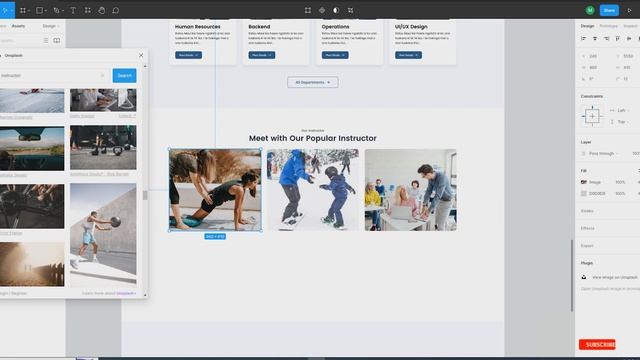Select the Hand tool
Image resolution: width=640 pixels, height=360 pixels.
(x=102, y=10)
